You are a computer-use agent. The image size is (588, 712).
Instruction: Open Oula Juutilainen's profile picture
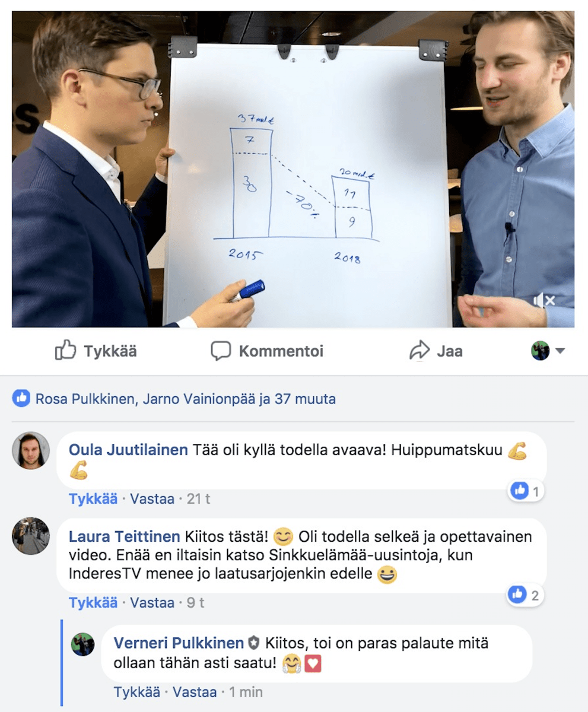click(31, 450)
